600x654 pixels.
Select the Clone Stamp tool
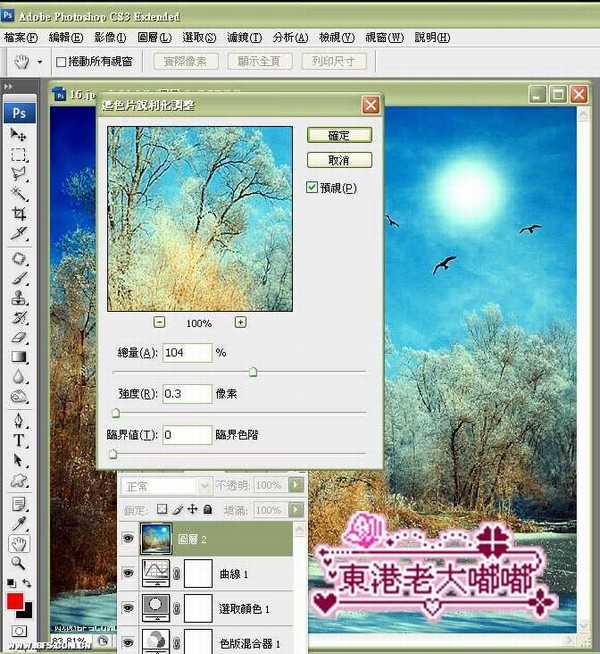click(18, 298)
